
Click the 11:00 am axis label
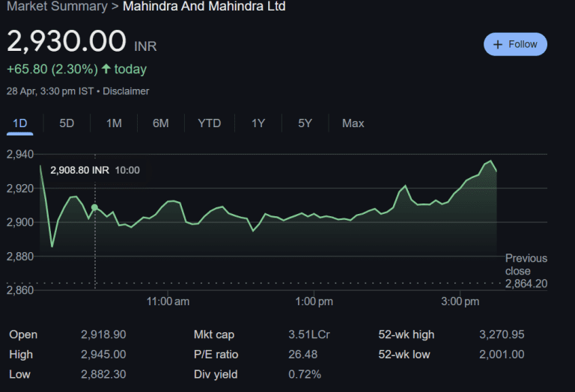click(168, 301)
